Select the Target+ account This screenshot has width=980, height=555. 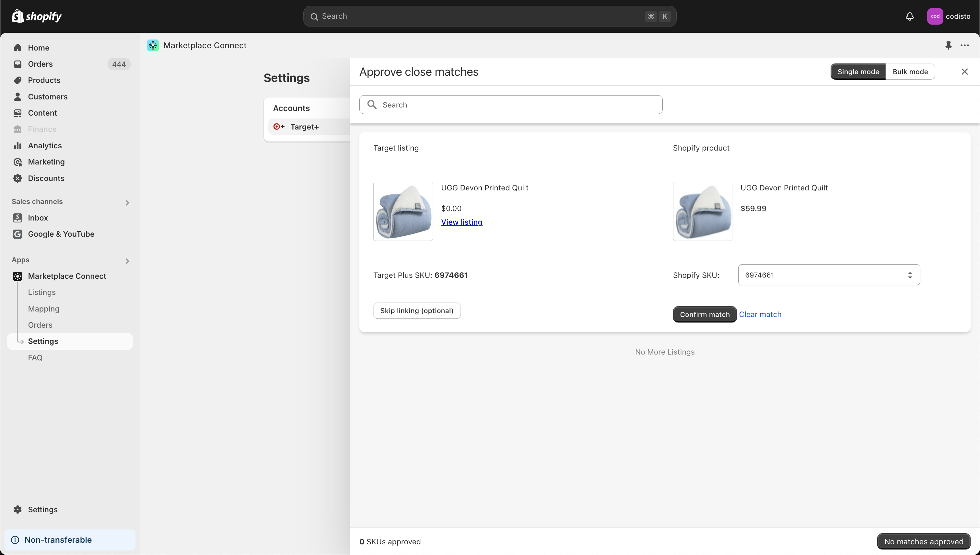tap(309, 127)
